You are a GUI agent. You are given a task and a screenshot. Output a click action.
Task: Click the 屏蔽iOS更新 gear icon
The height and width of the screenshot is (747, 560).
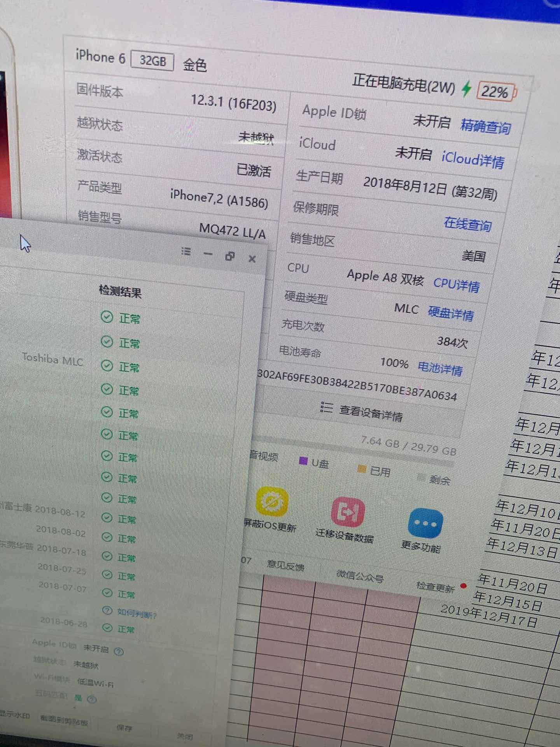272,501
